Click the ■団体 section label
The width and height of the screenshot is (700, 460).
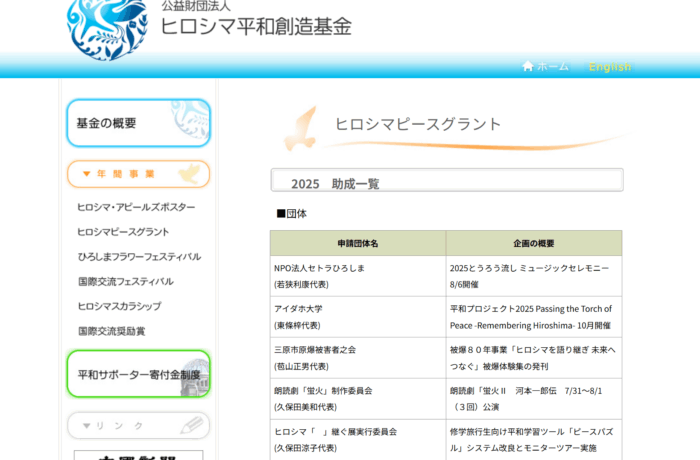292,213
